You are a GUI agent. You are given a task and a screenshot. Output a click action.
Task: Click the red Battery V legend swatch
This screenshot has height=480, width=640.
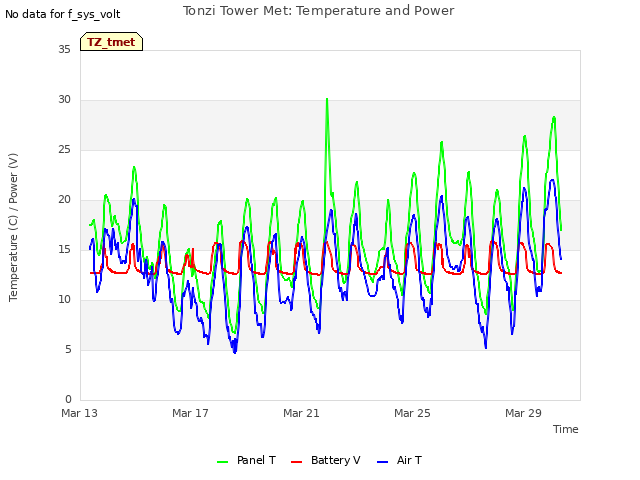(x=296, y=462)
